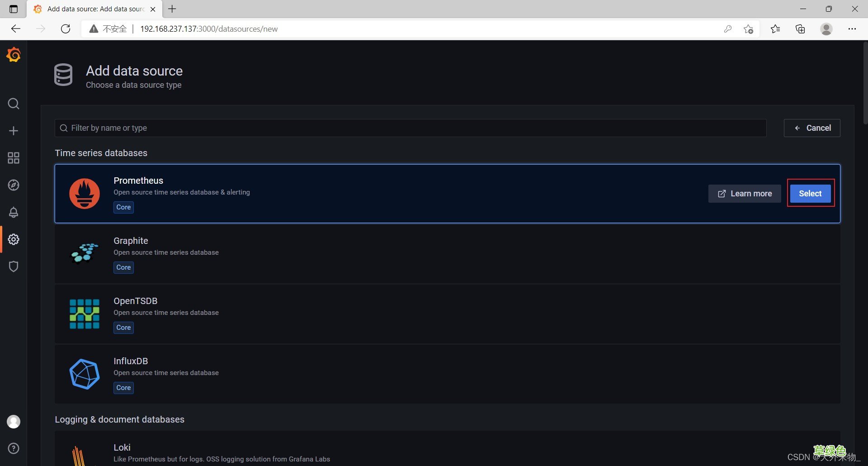This screenshot has width=868, height=466.
Task: Click the Prometheus title text
Action: pos(138,181)
